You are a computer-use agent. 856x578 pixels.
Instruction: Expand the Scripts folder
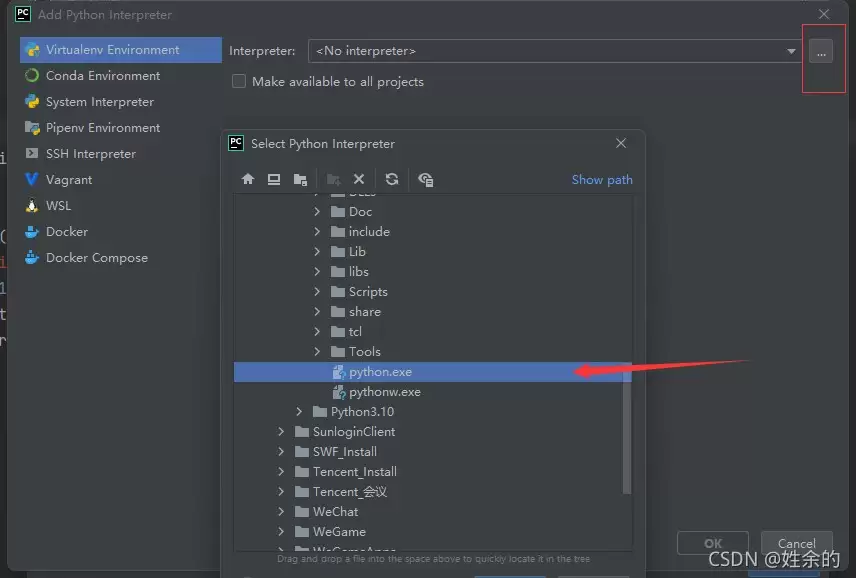point(317,291)
